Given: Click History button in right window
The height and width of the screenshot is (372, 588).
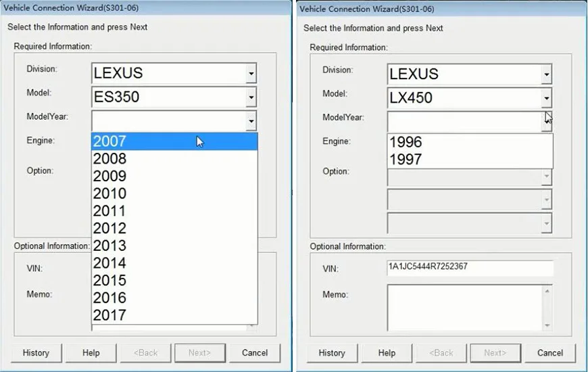Looking at the screenshot, I should 332,353.
